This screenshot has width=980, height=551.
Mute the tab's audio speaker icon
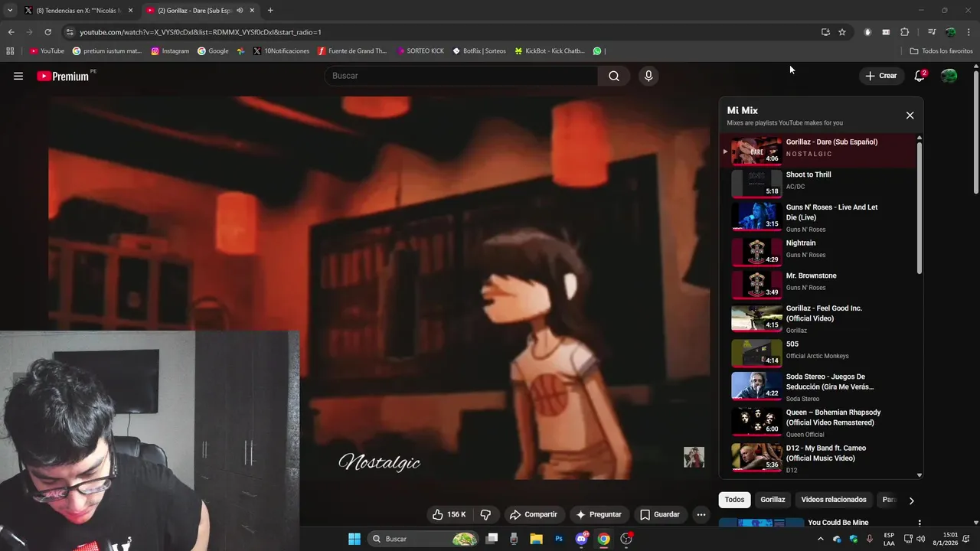[x=240, y=11]
